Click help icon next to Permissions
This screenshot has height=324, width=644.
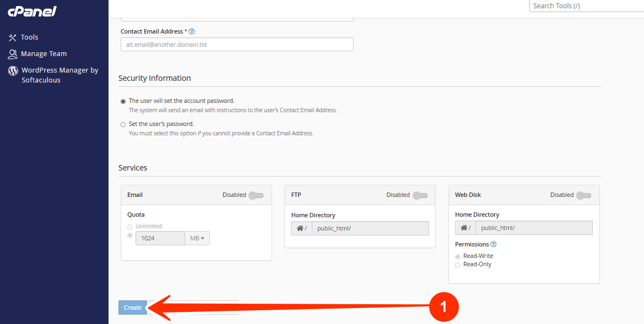(x=494, y=244)
